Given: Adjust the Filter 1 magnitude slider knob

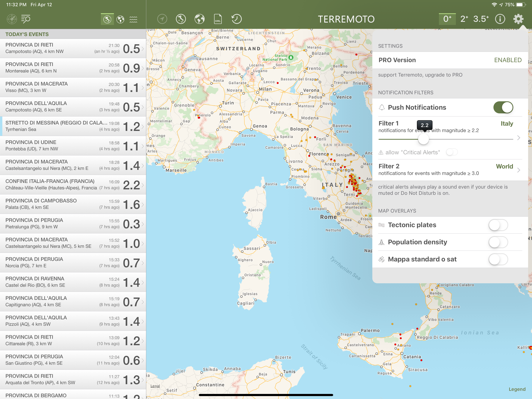Looking at the screenshot, I should click(x=423, y=139).
